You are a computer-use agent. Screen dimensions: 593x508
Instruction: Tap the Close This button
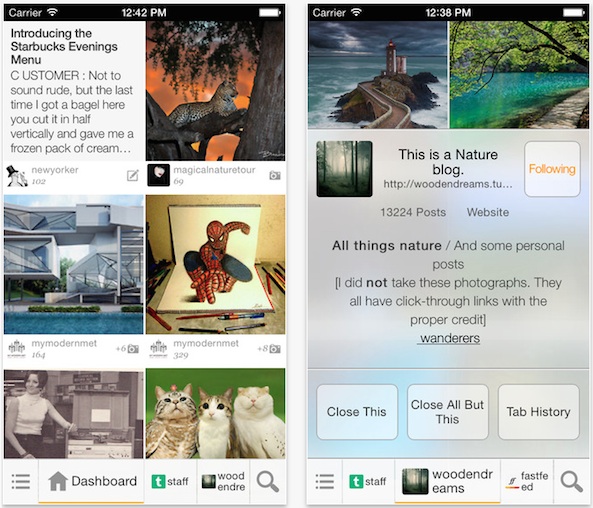(357, 412)
